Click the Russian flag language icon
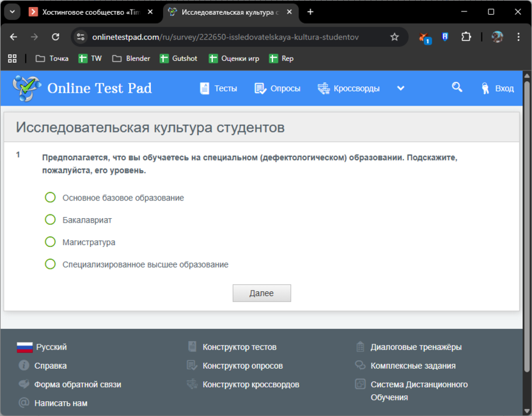This screenshot has height=416, width=532. coord(24,346)
